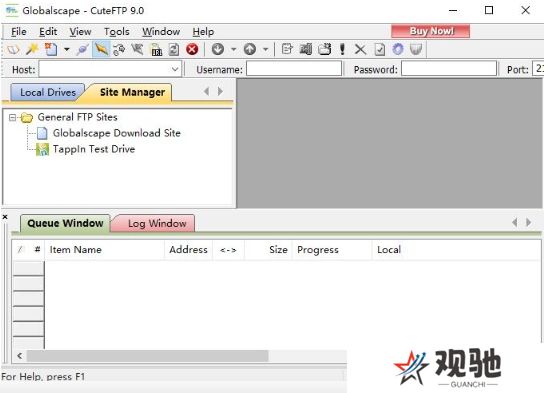
Task: Click the Local column header
Action: tap(389, 250)
